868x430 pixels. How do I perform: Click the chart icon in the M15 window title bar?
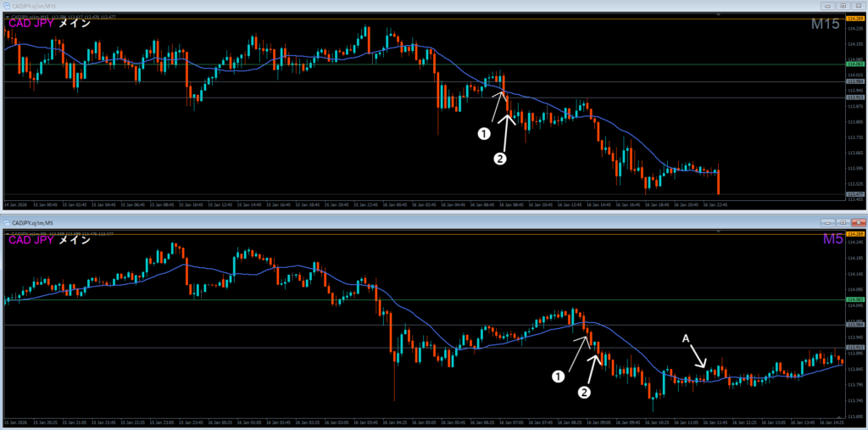click(7, 6)
